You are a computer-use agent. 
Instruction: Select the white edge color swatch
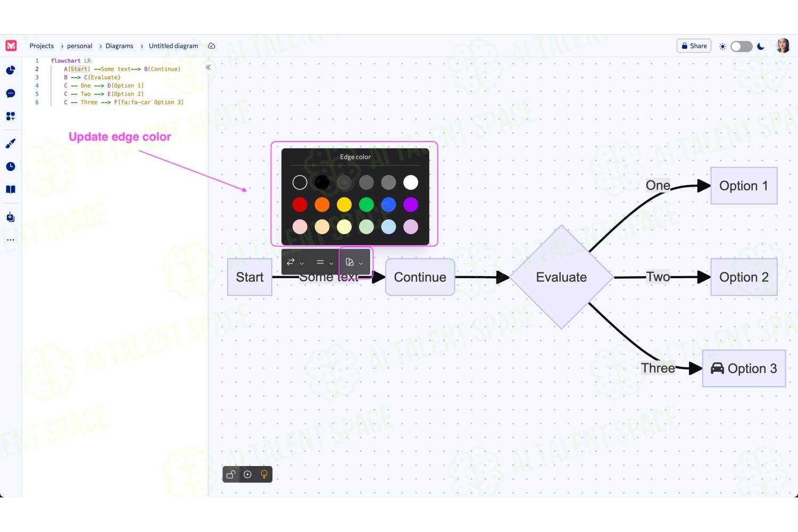tap(411, 182)
